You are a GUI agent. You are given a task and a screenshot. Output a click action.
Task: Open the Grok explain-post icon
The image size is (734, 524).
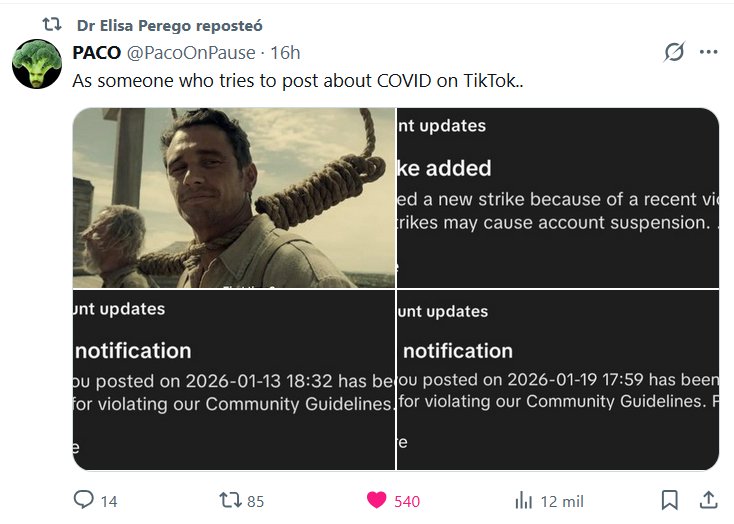click(673, 52)
